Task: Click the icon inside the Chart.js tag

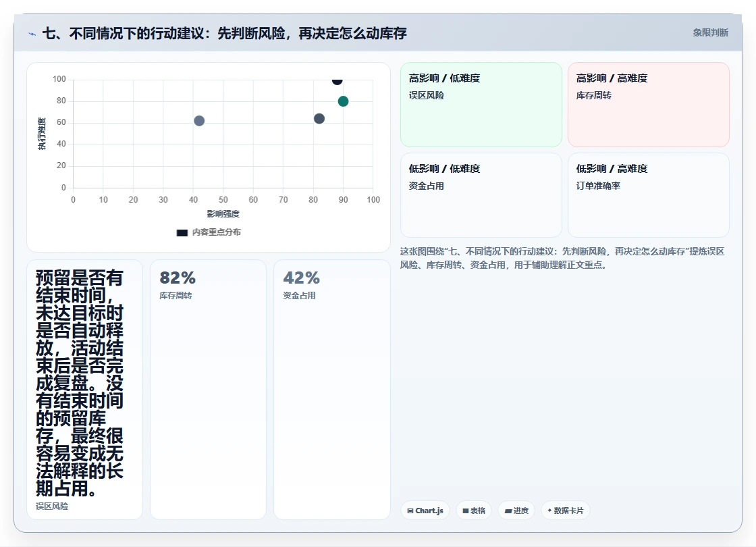Action: [x=410, y=511]
